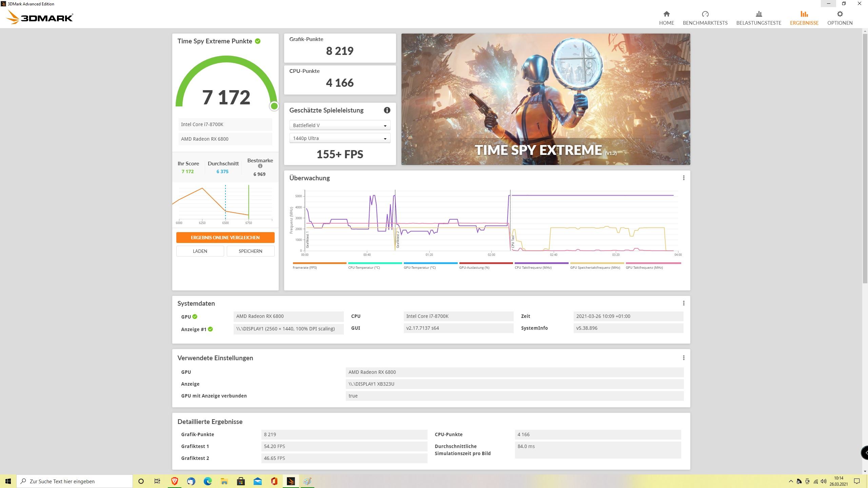Open the Windows Start menu
Image resolution: width=868 pixels, height=488 pixels.
pyautogui.click(x=8, y=481)
